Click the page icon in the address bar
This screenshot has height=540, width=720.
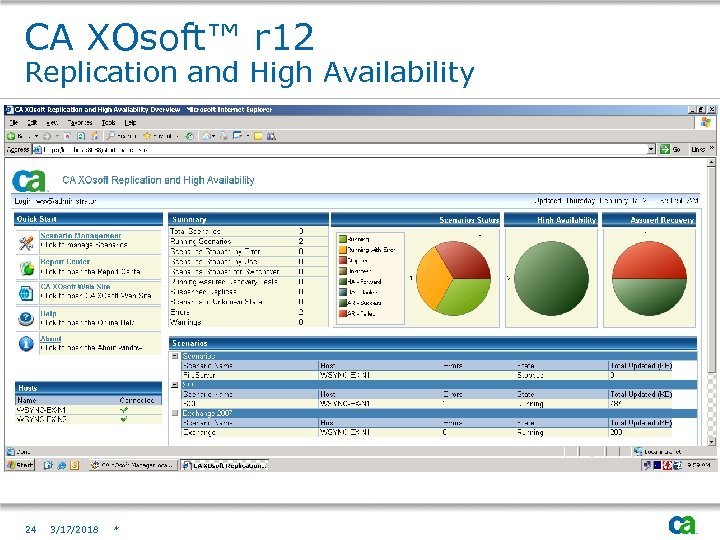click(x=37, y=150)
